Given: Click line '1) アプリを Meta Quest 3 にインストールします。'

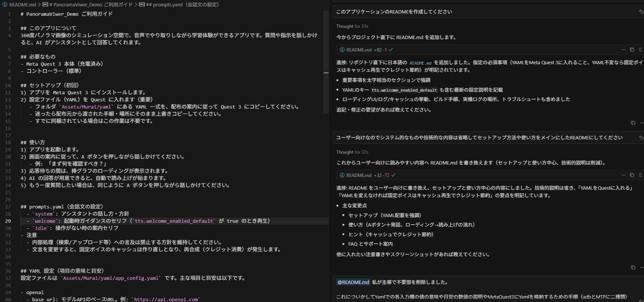Looking at the screenshot, I should coord(83,92).
